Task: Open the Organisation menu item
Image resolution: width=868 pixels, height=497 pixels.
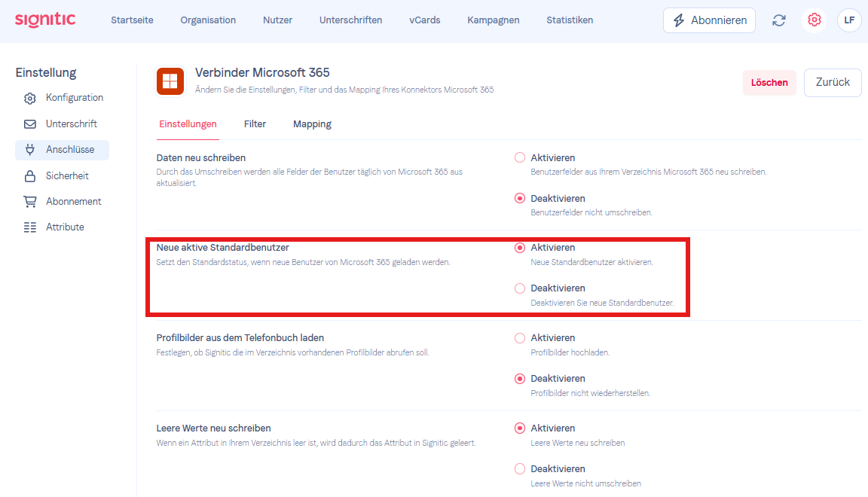Action: click(208, 20)
